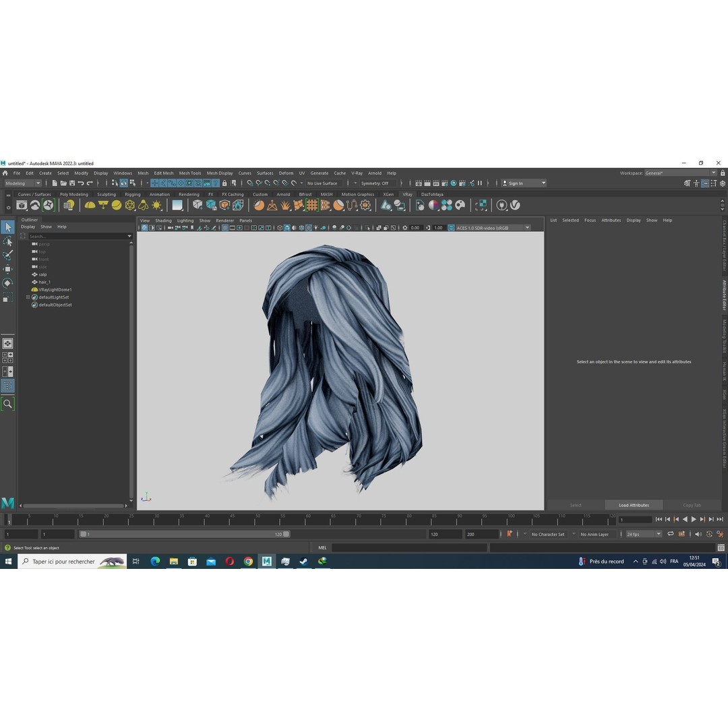Open the Outliner search filter dropdown arrow
This screenshot has height=728, width=728.
[x=129, y=237]
